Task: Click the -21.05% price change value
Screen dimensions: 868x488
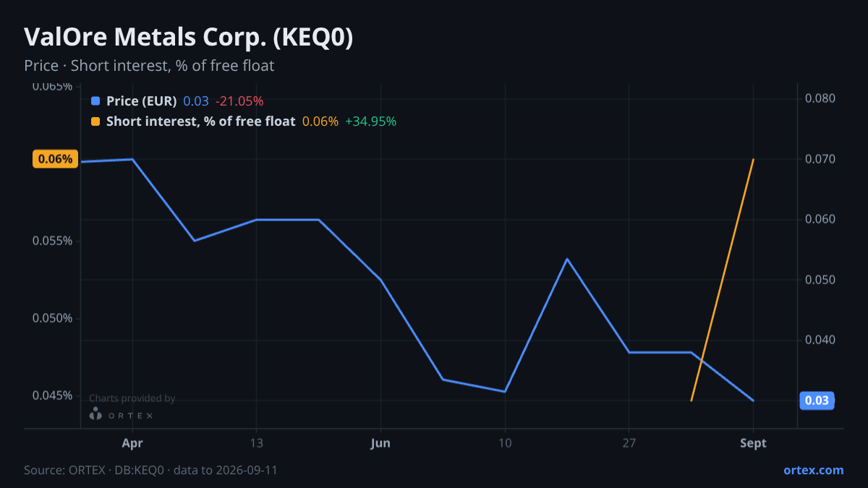Action: pos(239,101)
